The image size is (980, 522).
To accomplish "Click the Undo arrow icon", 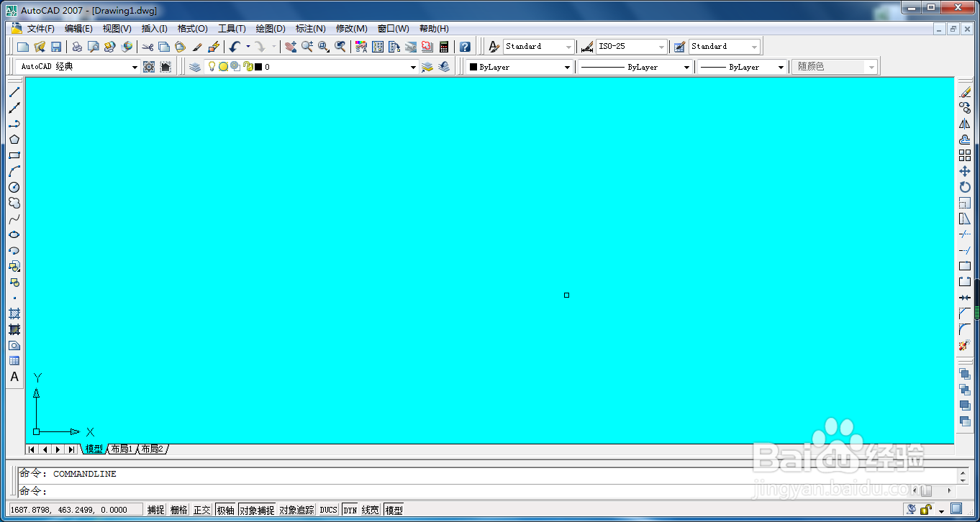I will tap(235, 47).
